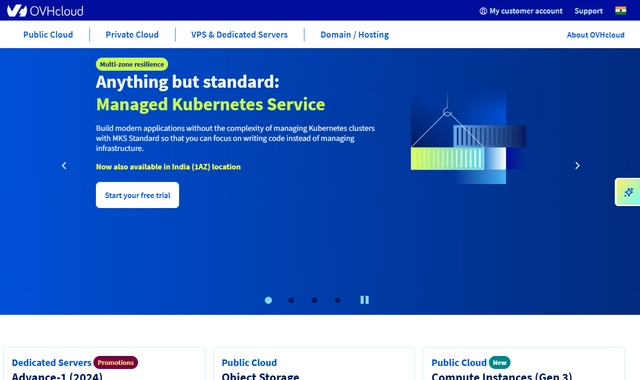The image size is (640, 380).
Task: Open the Public Cloud Object Storage card
Action: click(313, 364)
